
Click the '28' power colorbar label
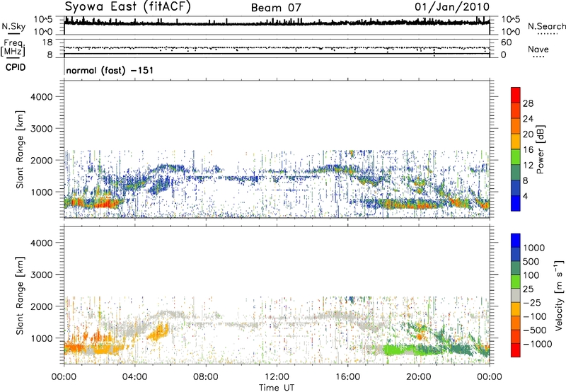(x=528, y=103)
